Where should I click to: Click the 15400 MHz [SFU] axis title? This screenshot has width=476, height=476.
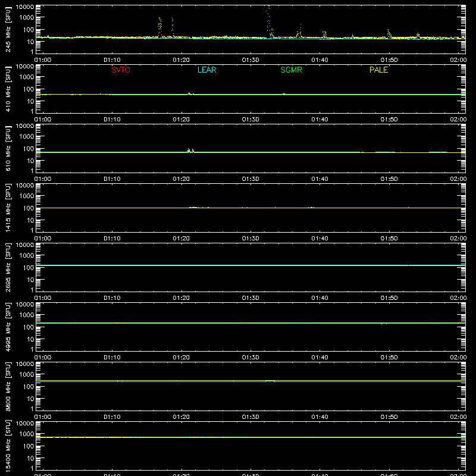pyautogui.click(x=8, y=446)
